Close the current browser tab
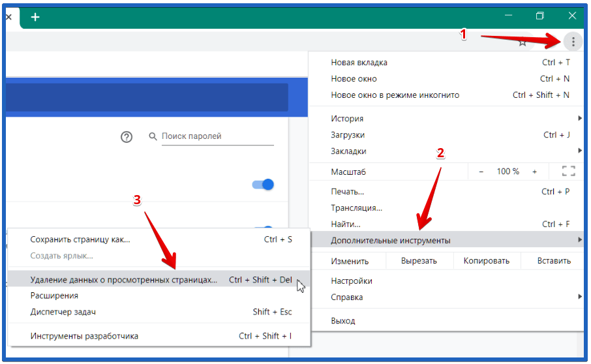Image resolution: width=591 pixels, height=364 pixels. pyautogui.click(x=8, y=18)
